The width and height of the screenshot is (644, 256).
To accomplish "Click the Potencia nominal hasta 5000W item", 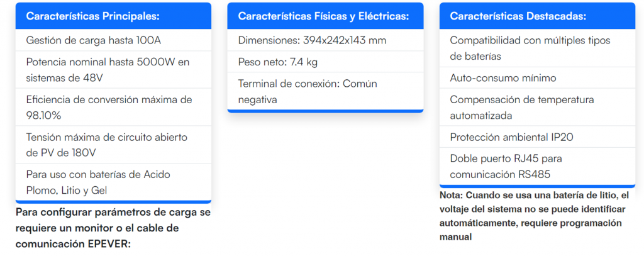I will pyautogui.click(x=113, y=70).
